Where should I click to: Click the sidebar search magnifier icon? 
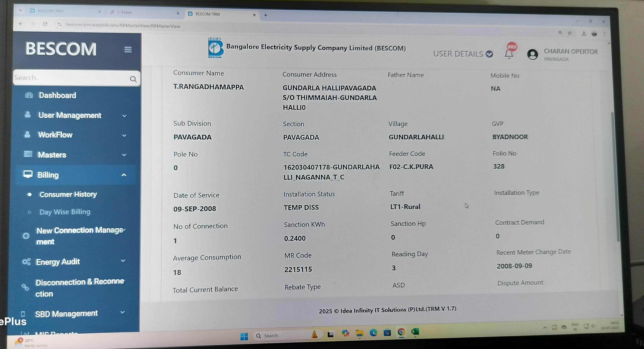coord(133,79)
